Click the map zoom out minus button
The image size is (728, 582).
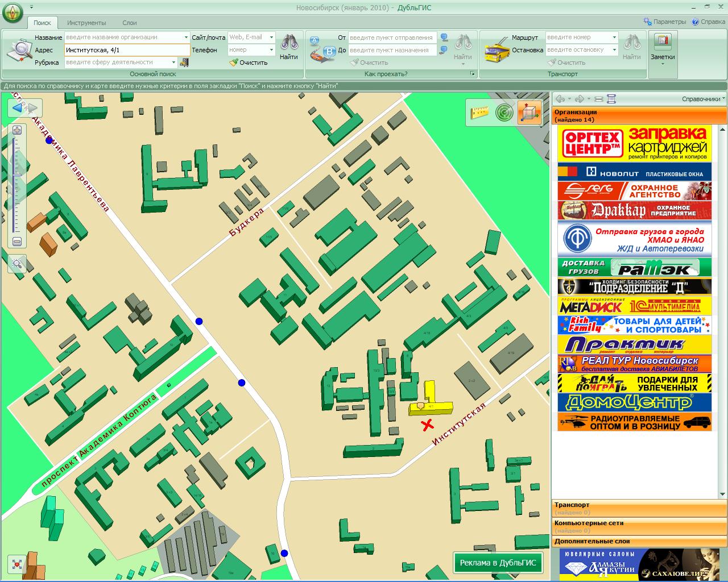point(17,242)
